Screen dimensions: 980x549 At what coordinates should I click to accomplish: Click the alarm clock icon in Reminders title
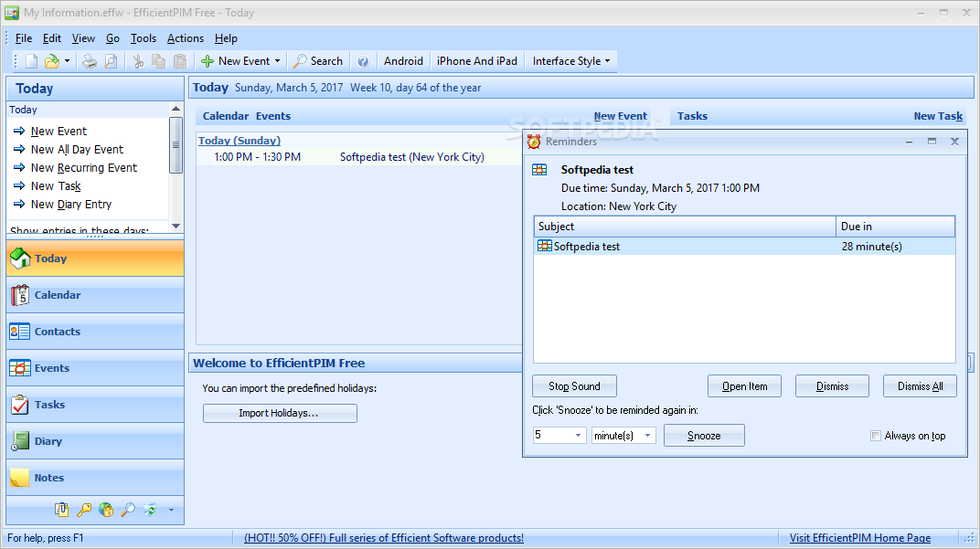pyautogui.click(x=534, y=142)
